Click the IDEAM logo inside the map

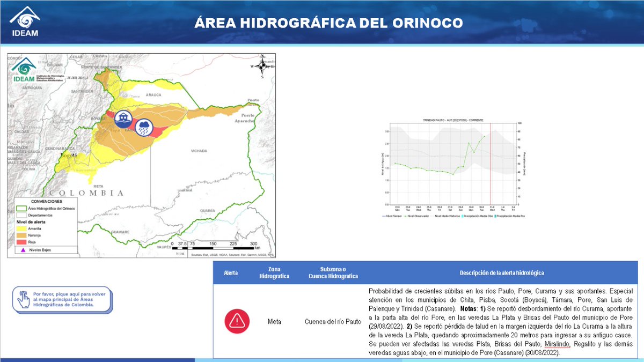24,71
